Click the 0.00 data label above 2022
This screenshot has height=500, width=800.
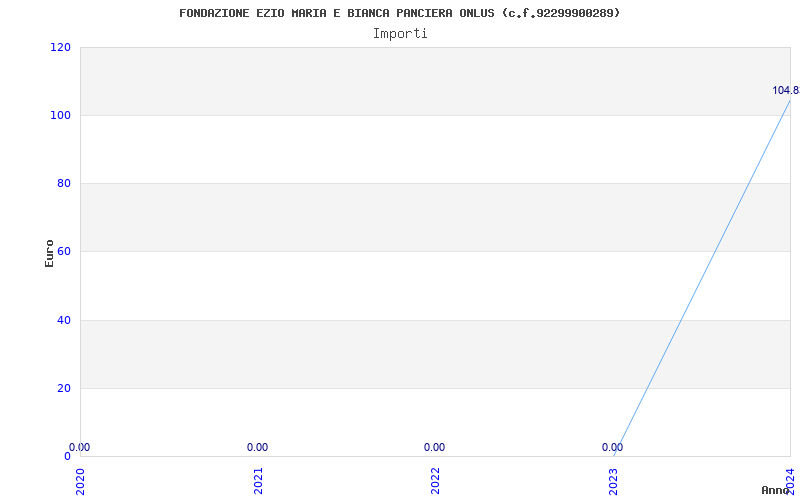(435, 447)
